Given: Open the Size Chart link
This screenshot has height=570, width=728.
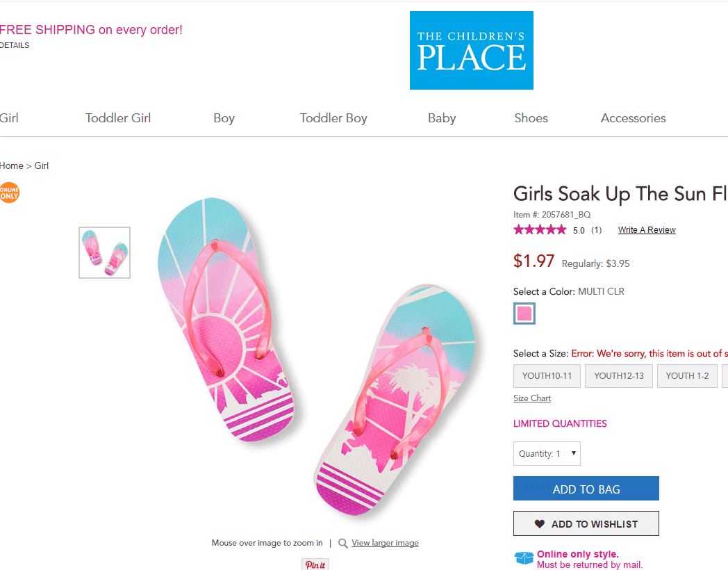Looking at the screenshot, I should [531, 398].
